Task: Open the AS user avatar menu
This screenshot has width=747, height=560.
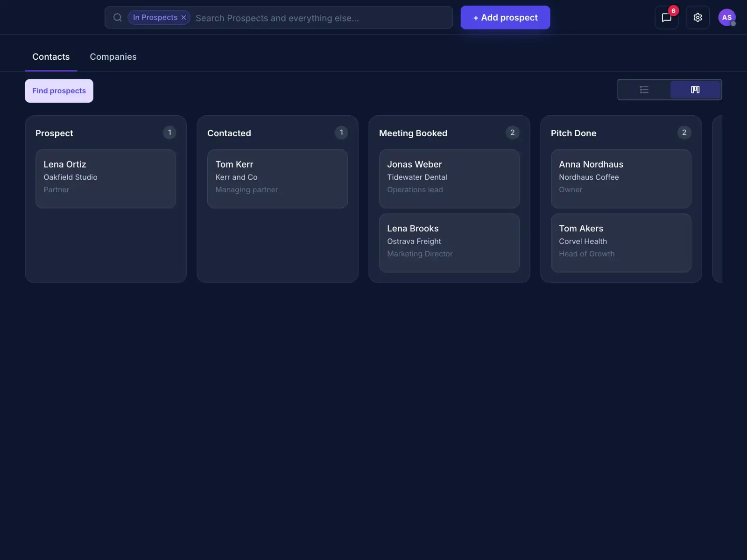Action: [727, 18]
